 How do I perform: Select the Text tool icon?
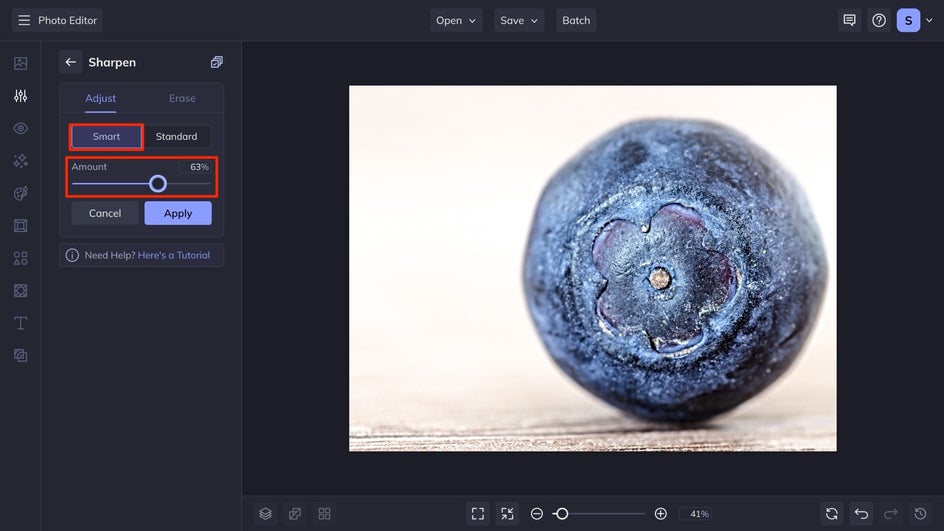(20, 323)
